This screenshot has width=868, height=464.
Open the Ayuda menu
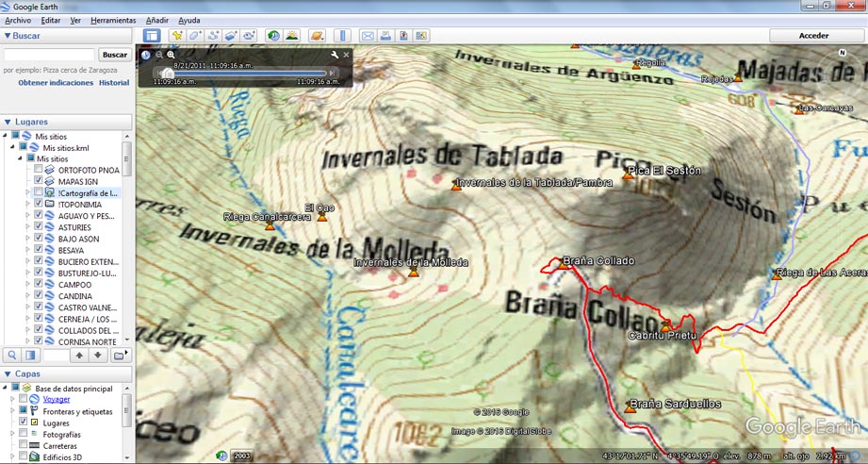coord(189,21)
